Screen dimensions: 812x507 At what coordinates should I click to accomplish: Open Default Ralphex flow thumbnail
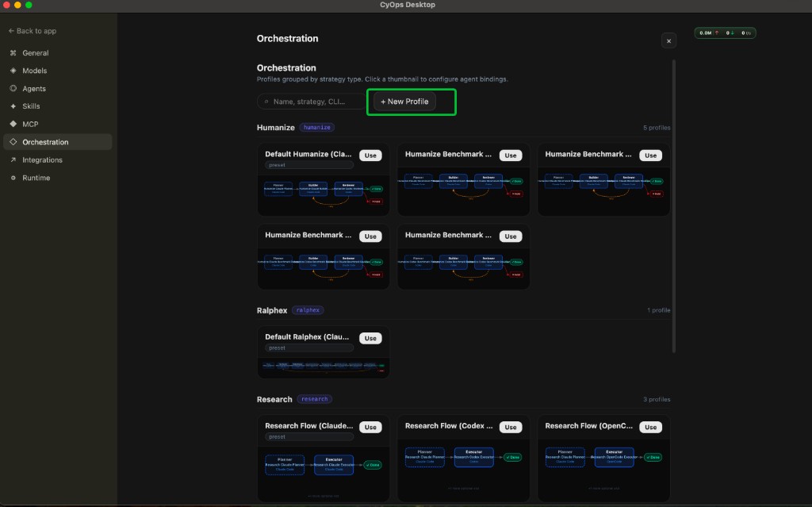(x=324, y=367)
